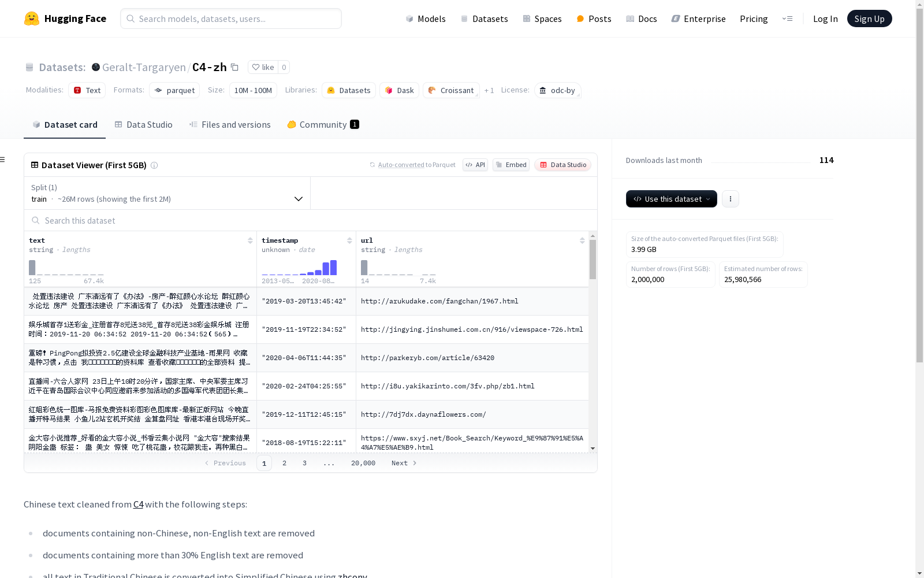The height and width of the screenshot is (578, 924).
Task: Click the Embed button
Action: [511, 165]
